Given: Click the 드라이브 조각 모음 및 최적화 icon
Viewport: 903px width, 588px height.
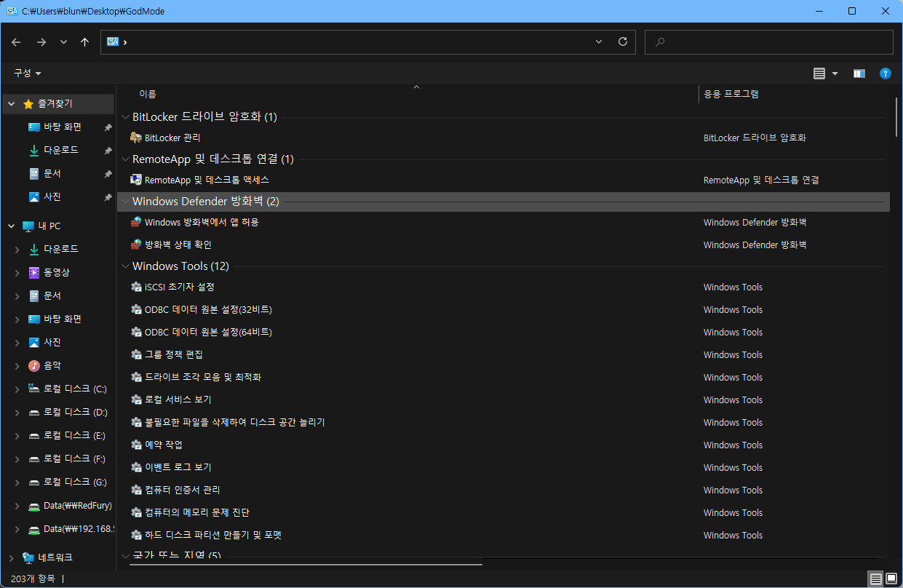Looking at the screenshot, I should (135, 377).
